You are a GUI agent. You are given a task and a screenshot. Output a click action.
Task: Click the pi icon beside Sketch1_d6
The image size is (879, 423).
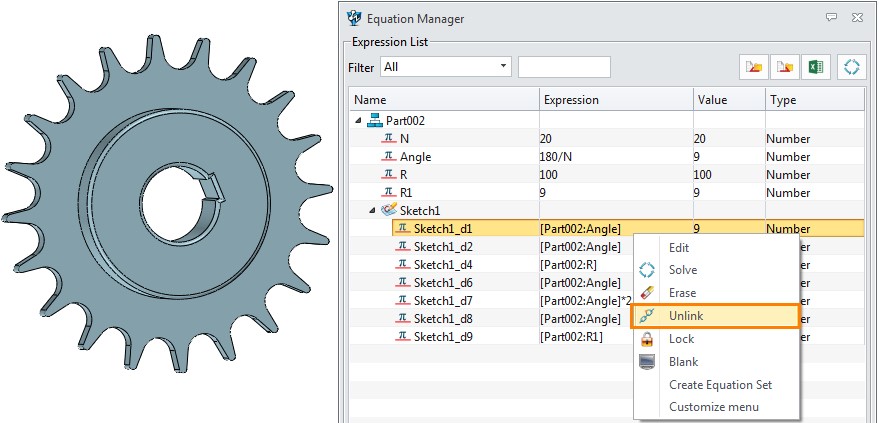pos(403,282)
